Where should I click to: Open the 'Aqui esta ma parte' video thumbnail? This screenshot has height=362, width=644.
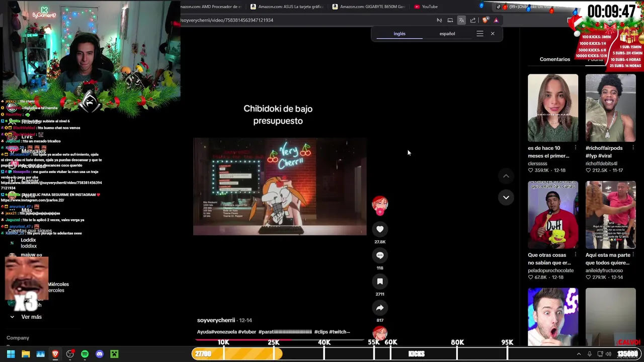click(611, 215)
